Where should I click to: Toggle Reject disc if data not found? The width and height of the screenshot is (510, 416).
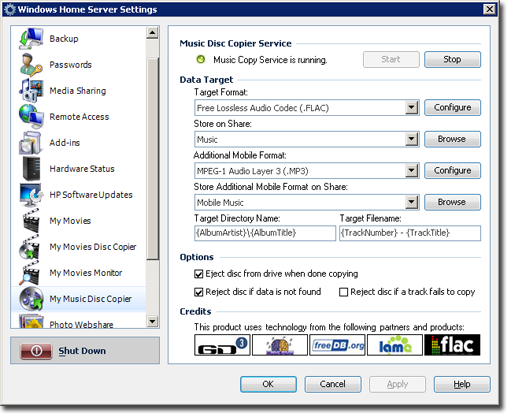click(x=199, y=292)
